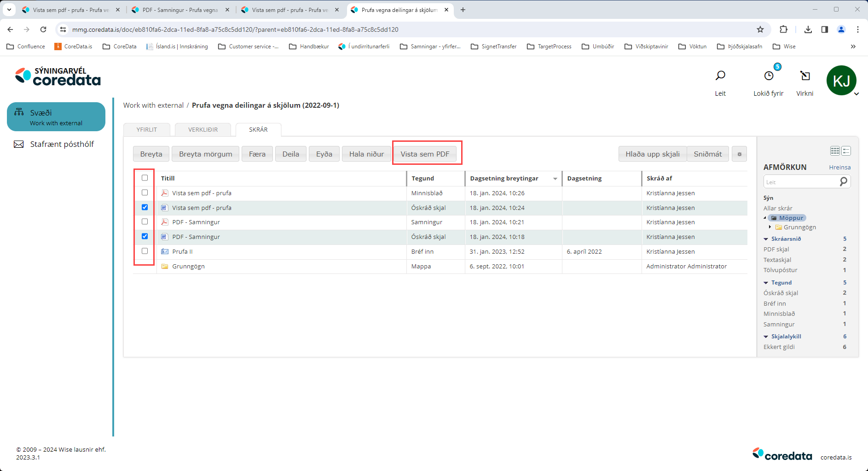Viewport: 868px width, 471px height.
Task: Click the Leit filter input field
Action: point(801,182)
